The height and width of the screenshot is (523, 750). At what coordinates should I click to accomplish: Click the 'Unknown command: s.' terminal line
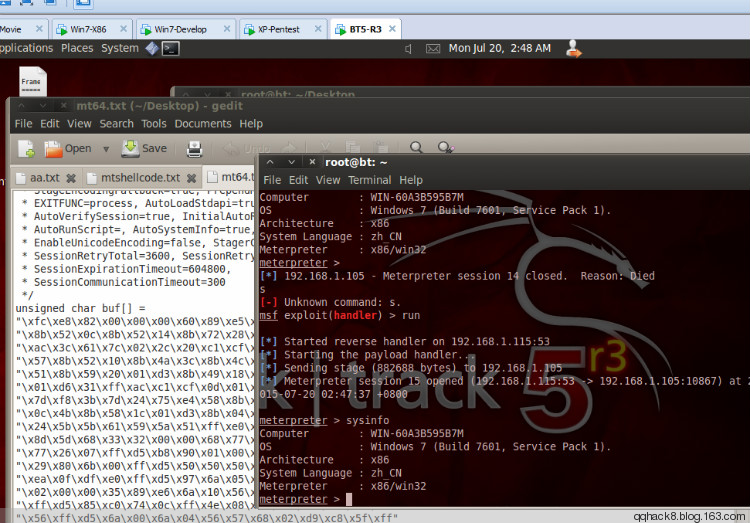coord(330,302)
